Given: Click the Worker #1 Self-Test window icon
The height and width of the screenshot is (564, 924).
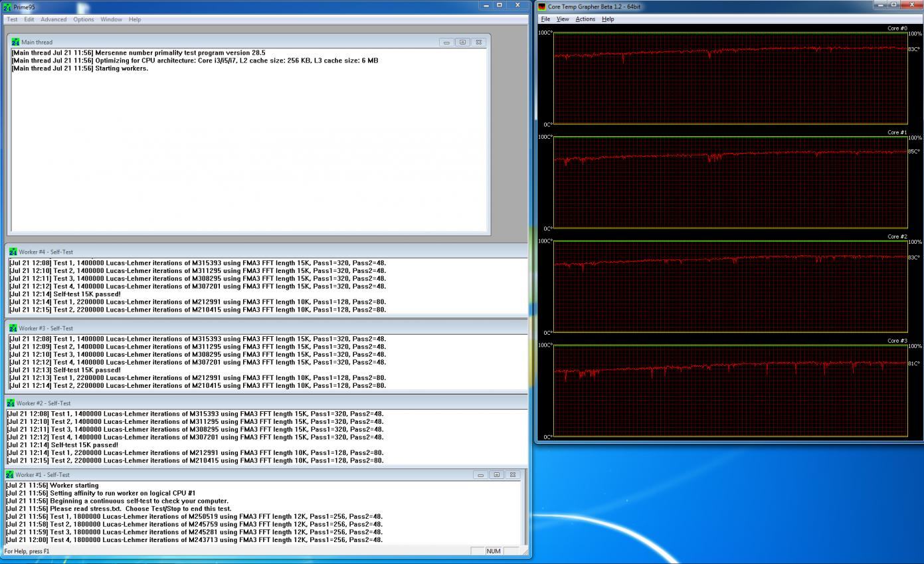Looking at the screenshot, I should [9, 475].
